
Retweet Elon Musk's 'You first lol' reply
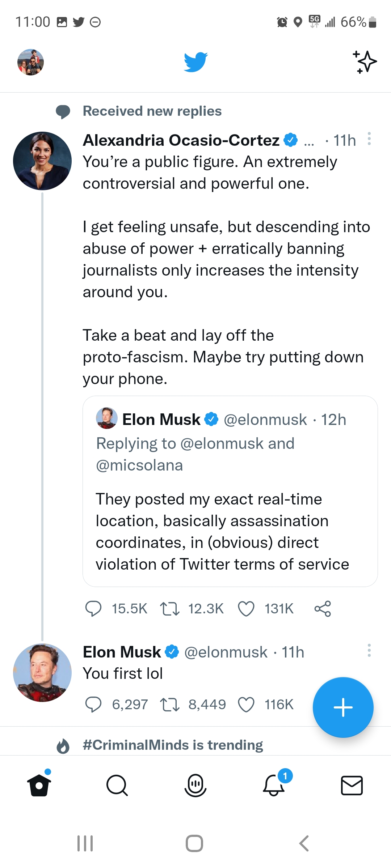(170, 705)
